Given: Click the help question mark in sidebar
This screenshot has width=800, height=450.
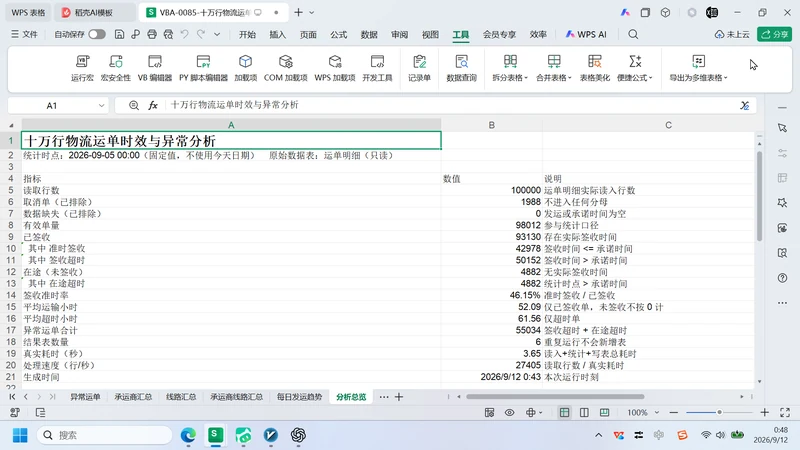Looking at the screenshot, I should click(783, 278).
